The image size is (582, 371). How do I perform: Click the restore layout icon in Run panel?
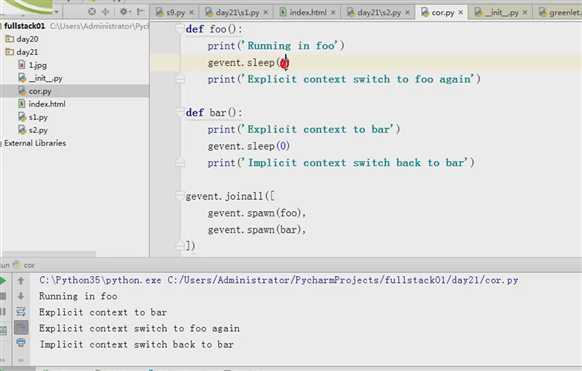click(3, 330)
